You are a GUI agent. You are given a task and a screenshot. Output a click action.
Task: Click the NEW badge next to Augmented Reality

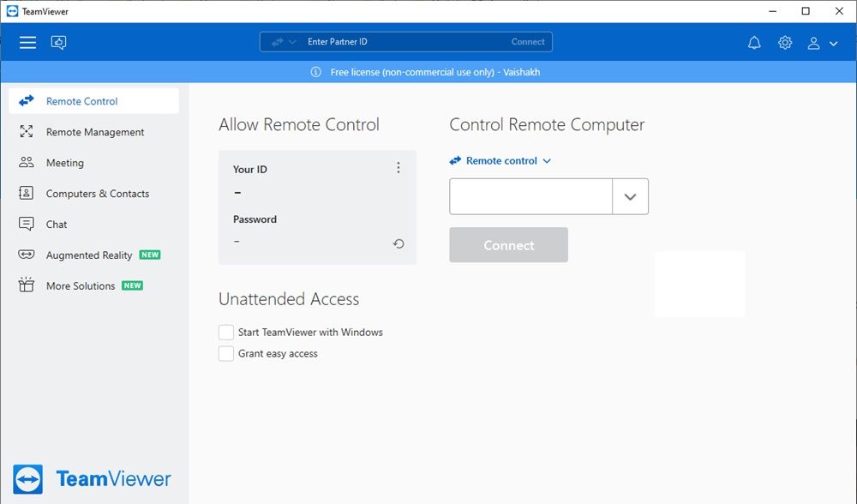click(150, 255)
